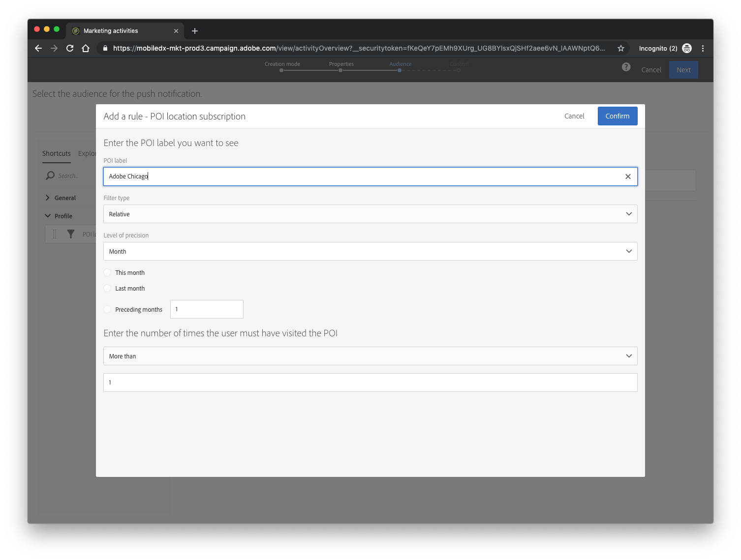Select the Preceding months radio button
The height and width of the screenshot is (560, 741).
coord(108,309)
